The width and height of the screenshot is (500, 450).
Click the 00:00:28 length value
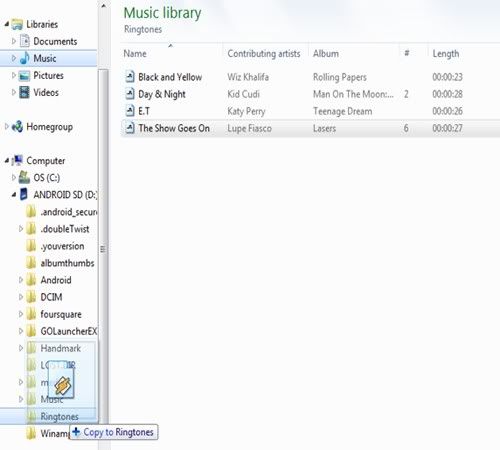(447, 94)
